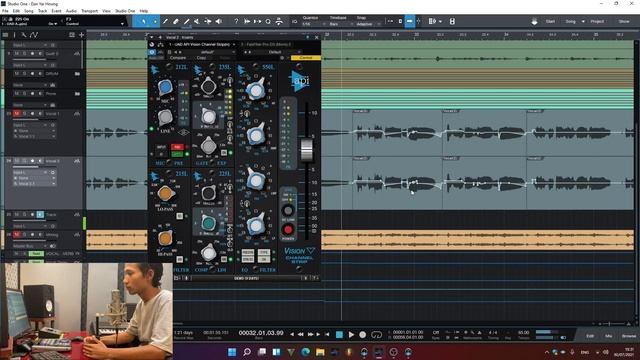
Task: Click the red POWER button on API plugin
Action: [x=288, y=230]
